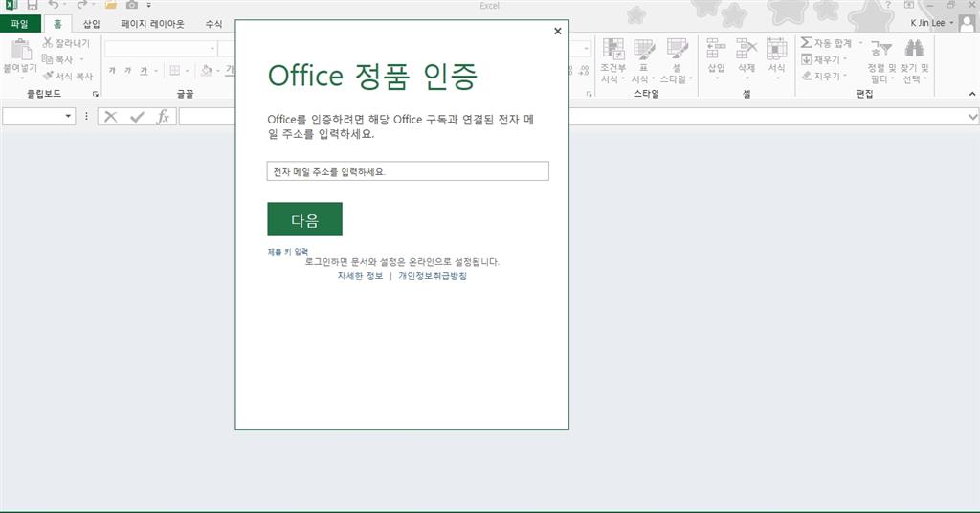The height and width of the screenshot is (513, 980).
Task: Click the Redo arrow icon
Action: coord(81,5)
